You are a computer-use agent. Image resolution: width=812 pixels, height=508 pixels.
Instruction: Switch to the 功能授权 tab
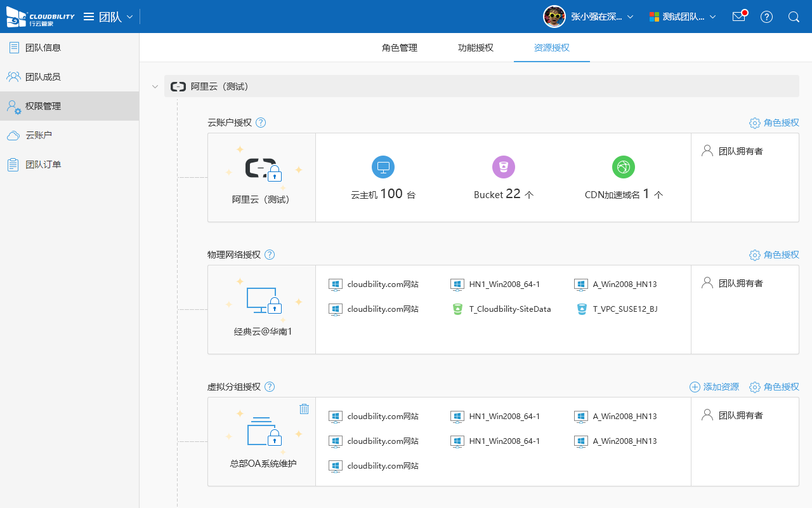point(476,48)
